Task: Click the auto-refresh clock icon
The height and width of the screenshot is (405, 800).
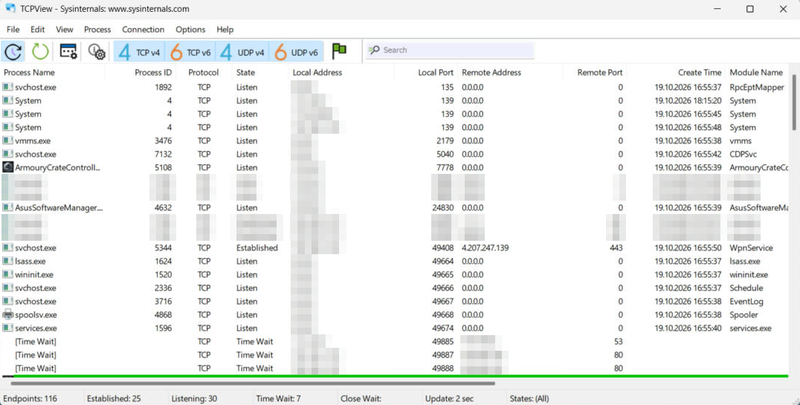Action: [x=13, y=51]
